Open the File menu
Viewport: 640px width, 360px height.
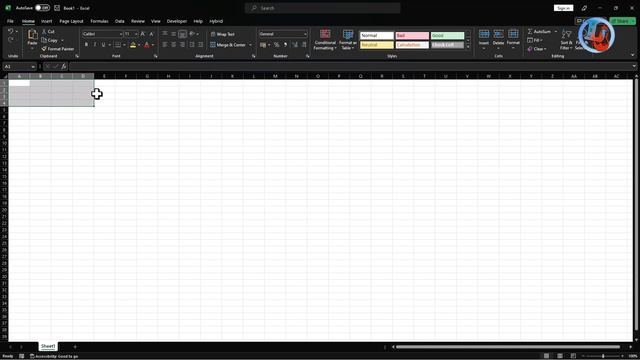click(x=10, y=21)
